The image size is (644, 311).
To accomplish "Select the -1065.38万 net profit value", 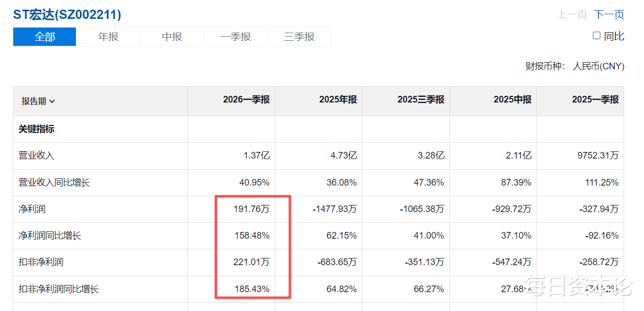I will coord(422,209).
